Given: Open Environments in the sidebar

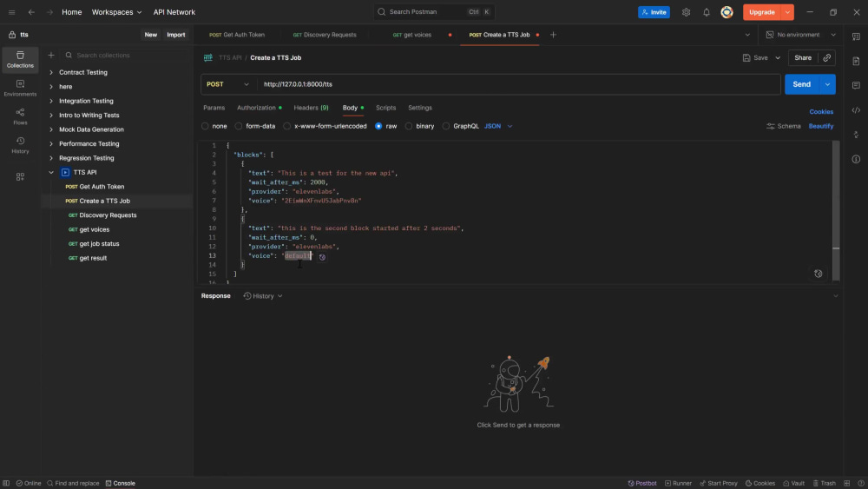Looking at the screenshot, I should (20, 88).
